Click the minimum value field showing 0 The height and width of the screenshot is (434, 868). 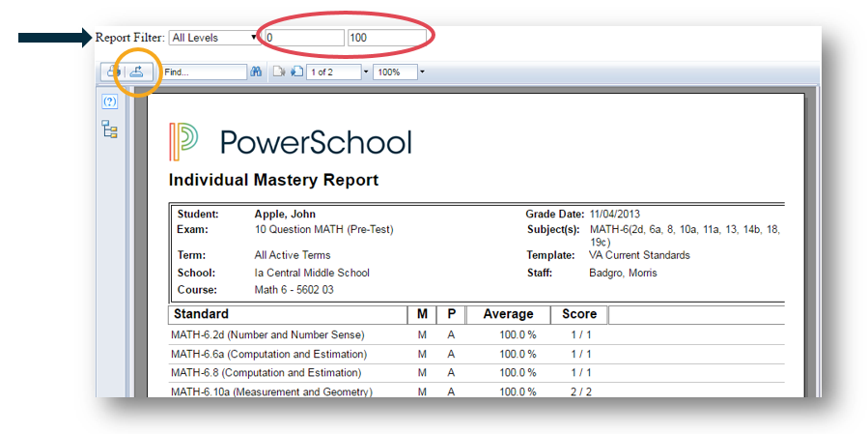(304, 38)
